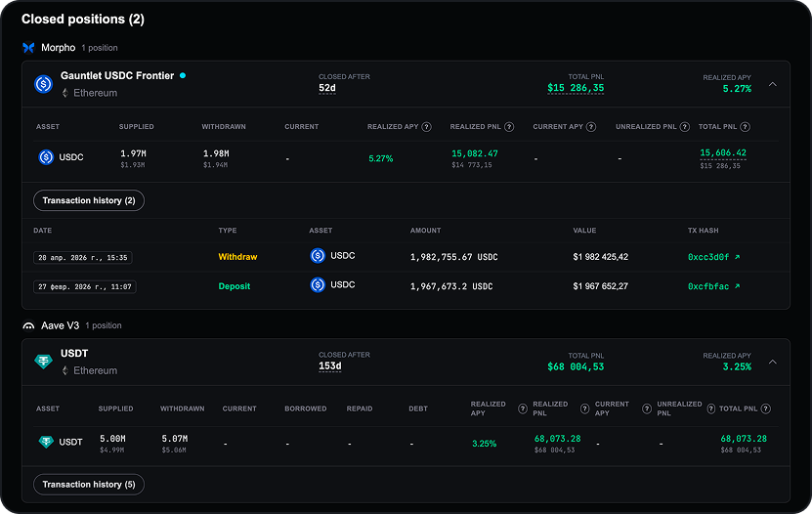Click the Unrealized PNL help icon in Morpho table
812x514 pixels.
tap(685, 127)
